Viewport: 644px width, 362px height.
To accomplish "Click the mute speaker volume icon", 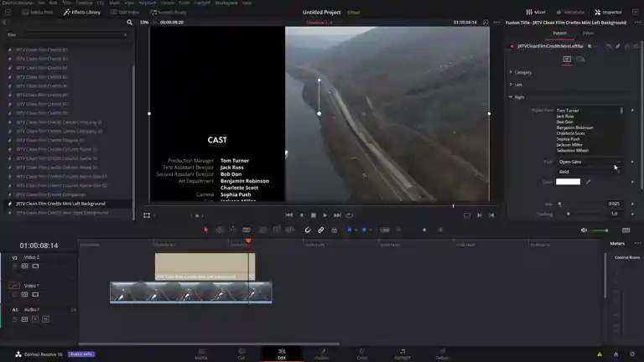I will click(x=584, y=230).
